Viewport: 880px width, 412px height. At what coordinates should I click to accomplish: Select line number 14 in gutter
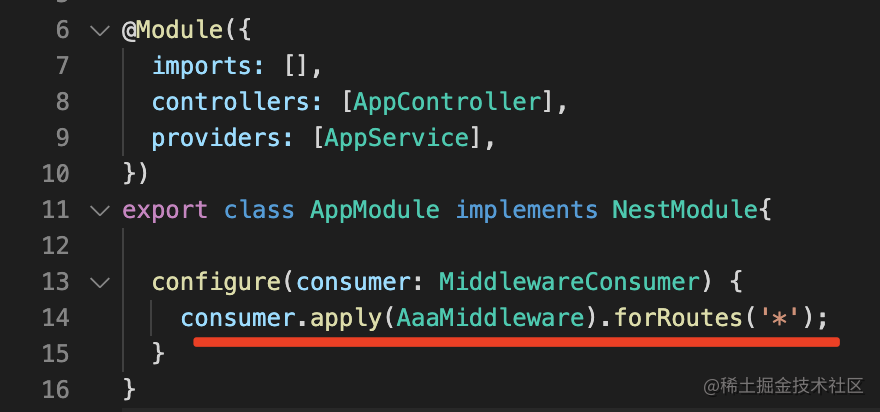pyautogui.click(x=55, y=318)
